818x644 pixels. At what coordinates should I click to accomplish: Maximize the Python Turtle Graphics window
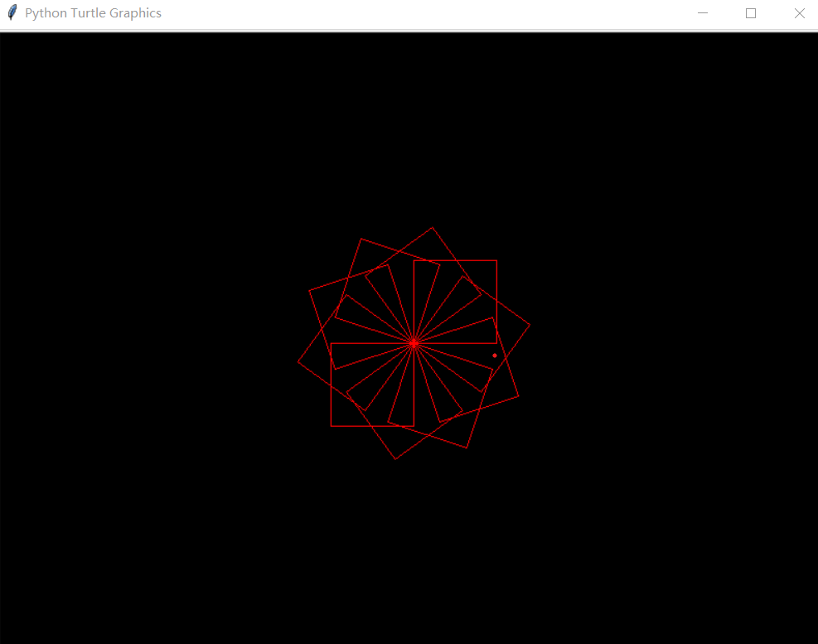tap(751, 13)
